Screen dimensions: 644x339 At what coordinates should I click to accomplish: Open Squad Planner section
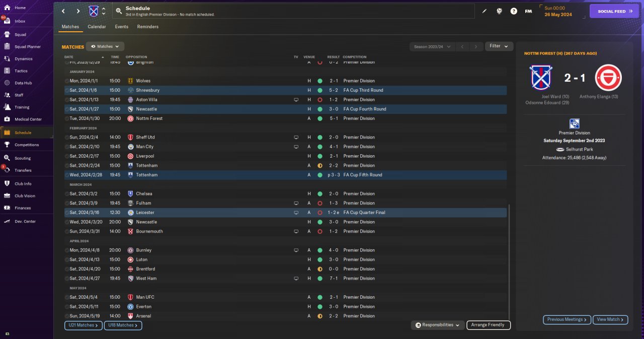coord(28,47)
